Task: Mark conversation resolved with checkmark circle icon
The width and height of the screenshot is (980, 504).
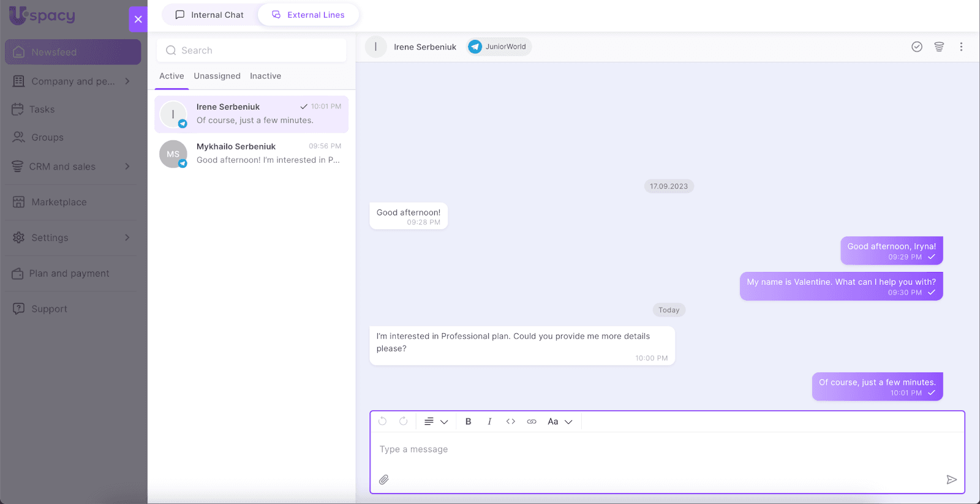Action: (x=917, y=47)
